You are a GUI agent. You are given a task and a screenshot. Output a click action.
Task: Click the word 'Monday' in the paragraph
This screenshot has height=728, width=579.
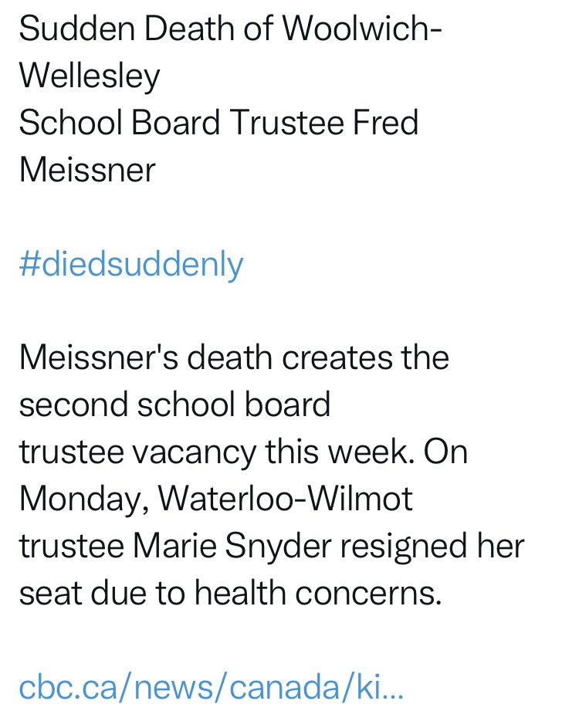tap(82, 499)
